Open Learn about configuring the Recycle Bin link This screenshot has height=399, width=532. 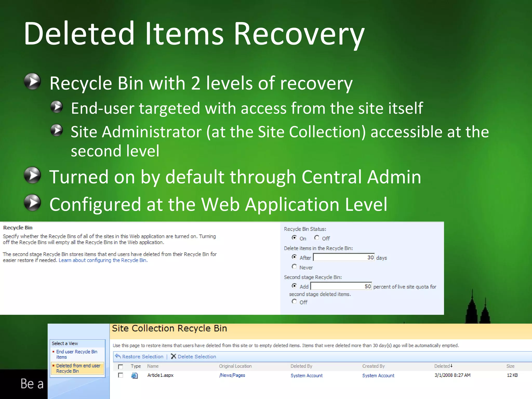pos(103,260)
